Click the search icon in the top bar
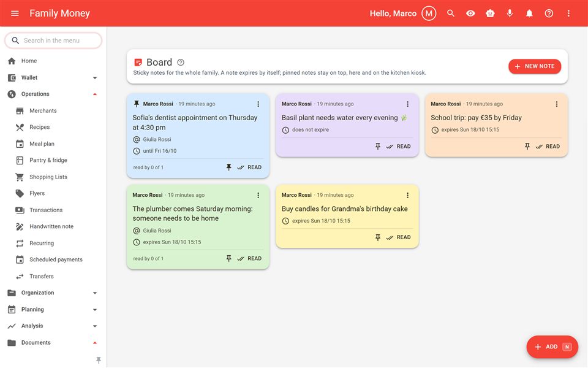588x368 pixels. 451,13
